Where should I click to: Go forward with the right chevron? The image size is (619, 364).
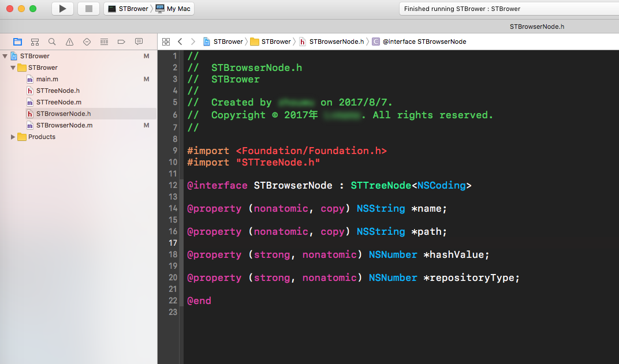tap(193, 42)
